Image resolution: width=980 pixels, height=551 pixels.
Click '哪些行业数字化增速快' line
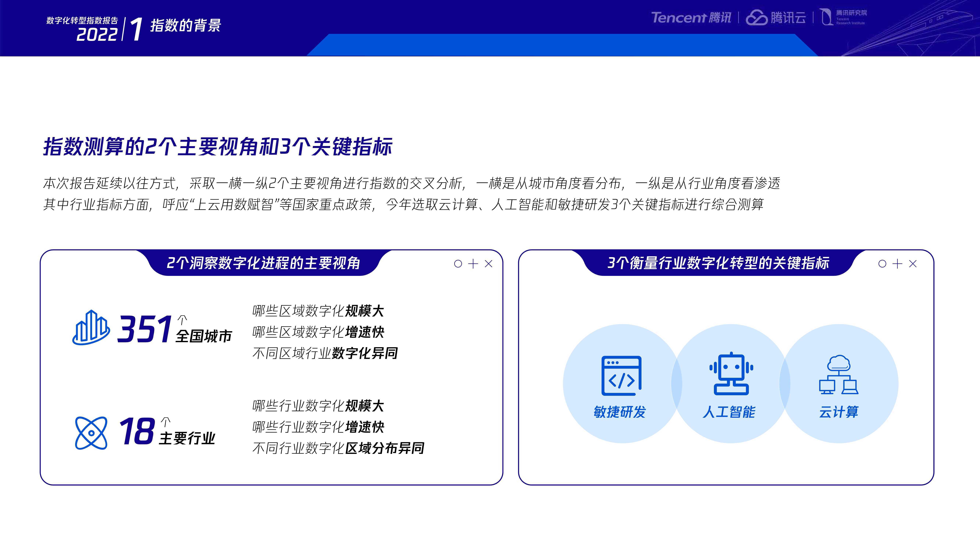(x=318, y=427)
